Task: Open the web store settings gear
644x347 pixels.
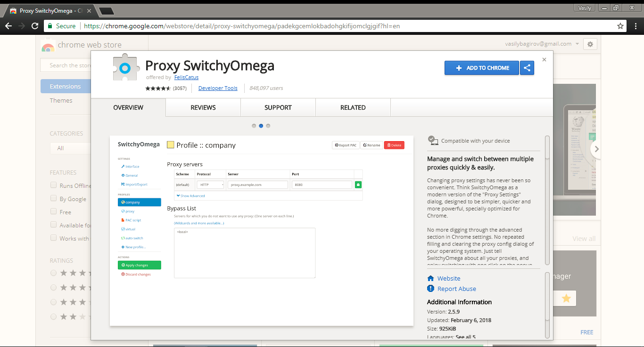Action: 590,44
